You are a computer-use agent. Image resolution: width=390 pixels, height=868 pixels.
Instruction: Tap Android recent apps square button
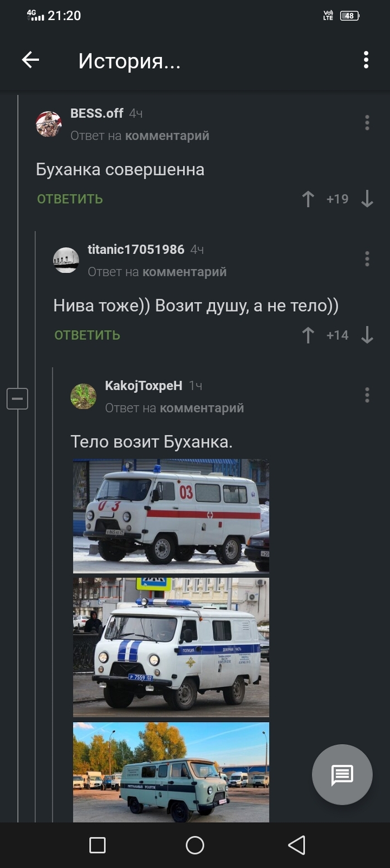click(x=97, y=845)
